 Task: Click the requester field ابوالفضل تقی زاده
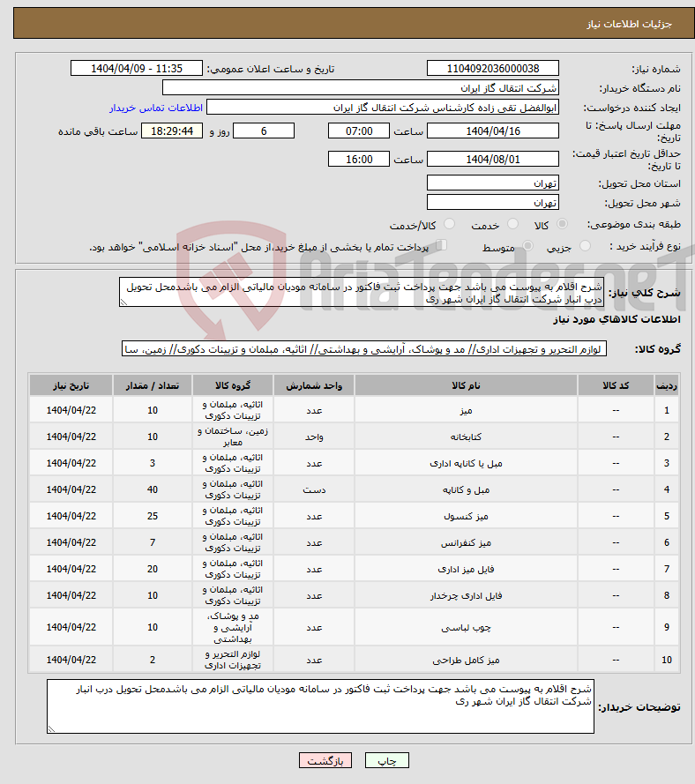(383, 108)
